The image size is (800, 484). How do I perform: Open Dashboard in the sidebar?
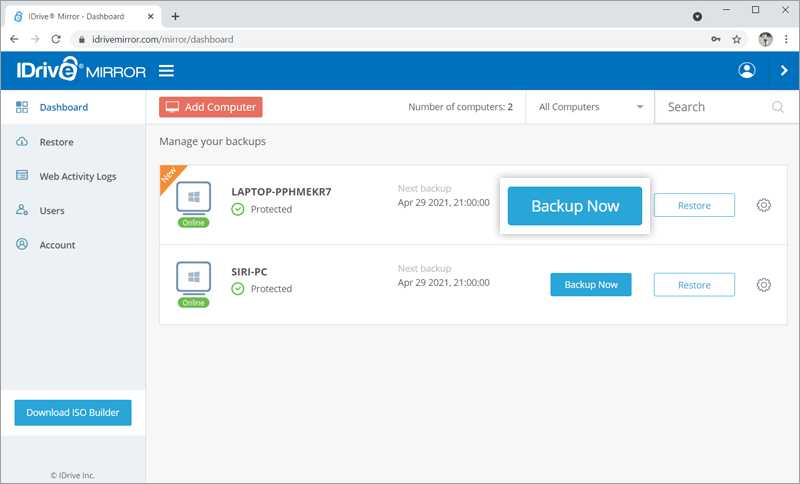[73, 107]
